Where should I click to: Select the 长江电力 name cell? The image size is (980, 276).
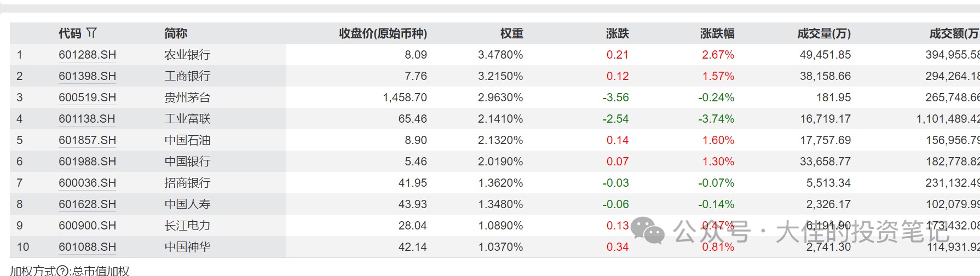point(187,226)
